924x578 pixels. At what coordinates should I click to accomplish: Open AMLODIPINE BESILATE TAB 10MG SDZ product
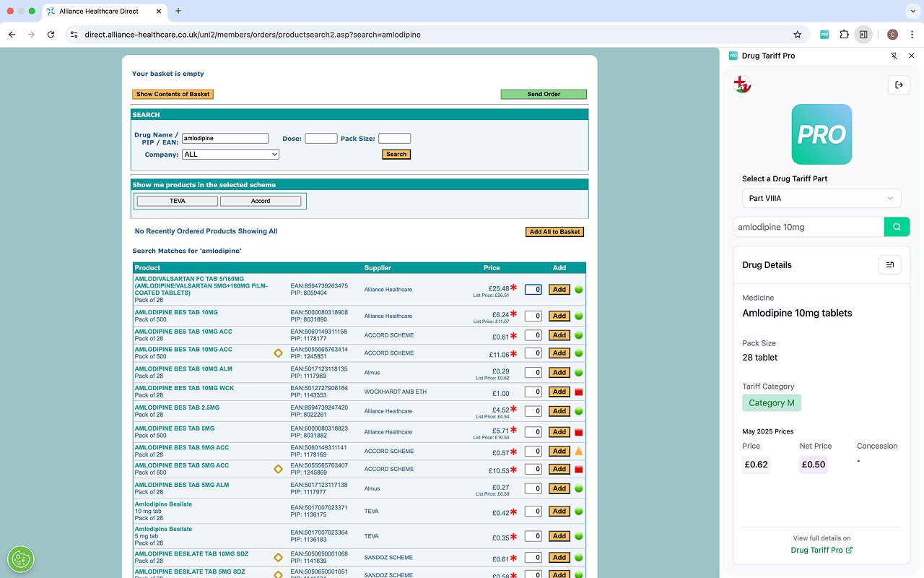point(191,553)
